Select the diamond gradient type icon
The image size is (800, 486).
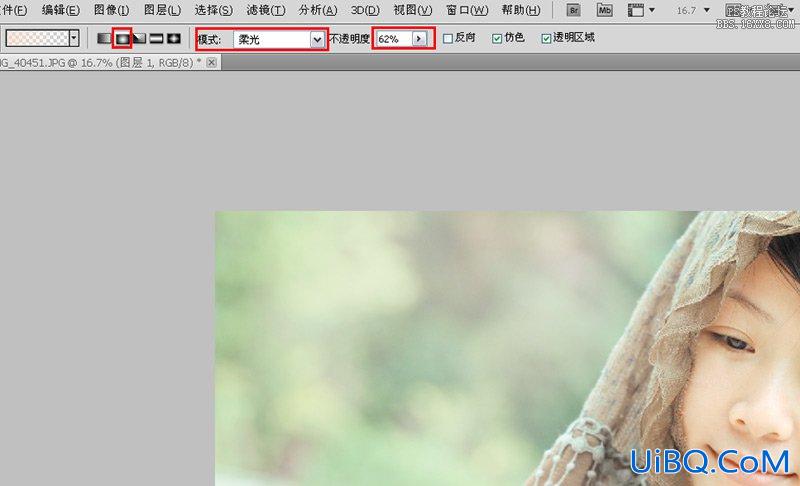[x=174, y=38]
